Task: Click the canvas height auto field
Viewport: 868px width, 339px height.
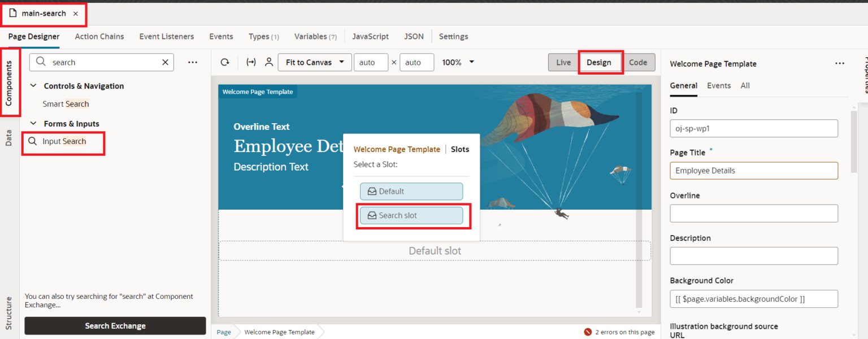Action: click(x=416, y=62)
